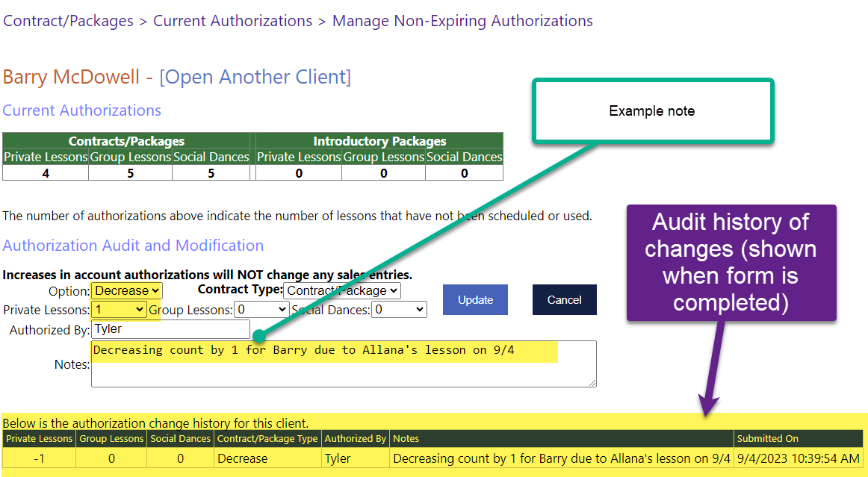Click inside the Notes text area

tap(344, 364)
